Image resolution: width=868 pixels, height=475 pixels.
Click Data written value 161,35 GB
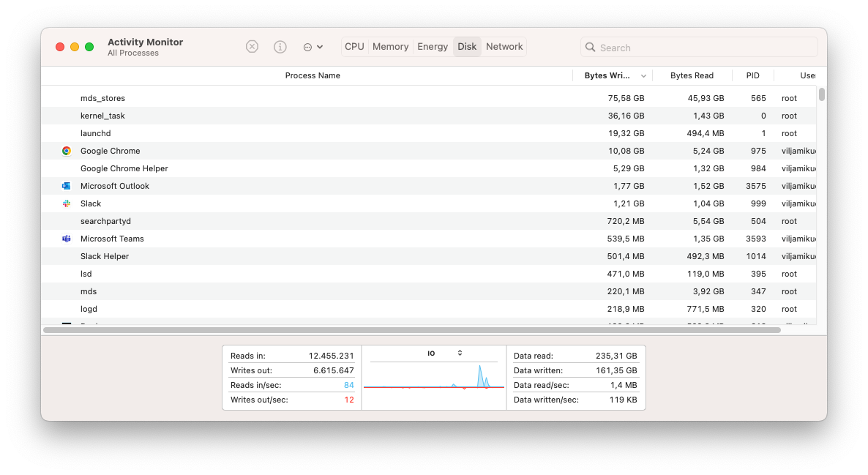click(x=616, y=370)
